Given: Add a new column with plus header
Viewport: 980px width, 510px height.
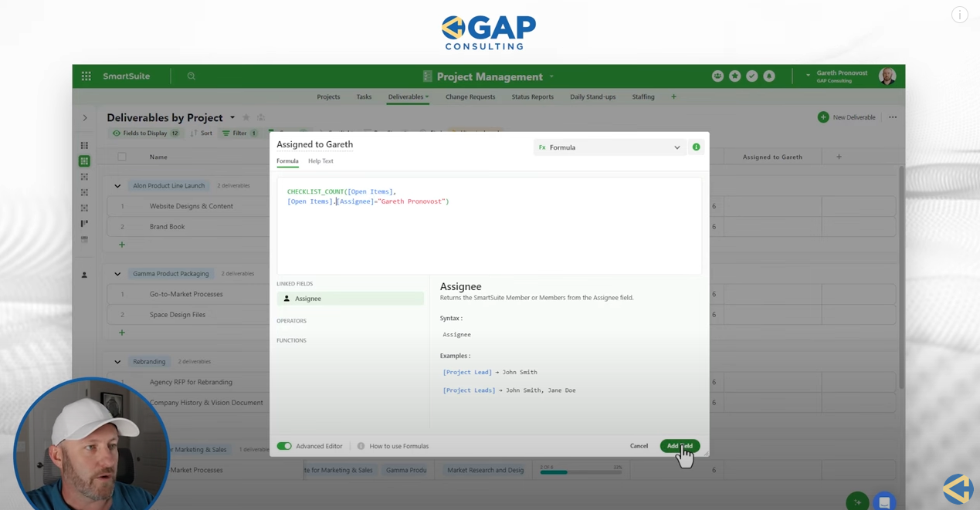Looking at the screenshot, I should 839,157.
